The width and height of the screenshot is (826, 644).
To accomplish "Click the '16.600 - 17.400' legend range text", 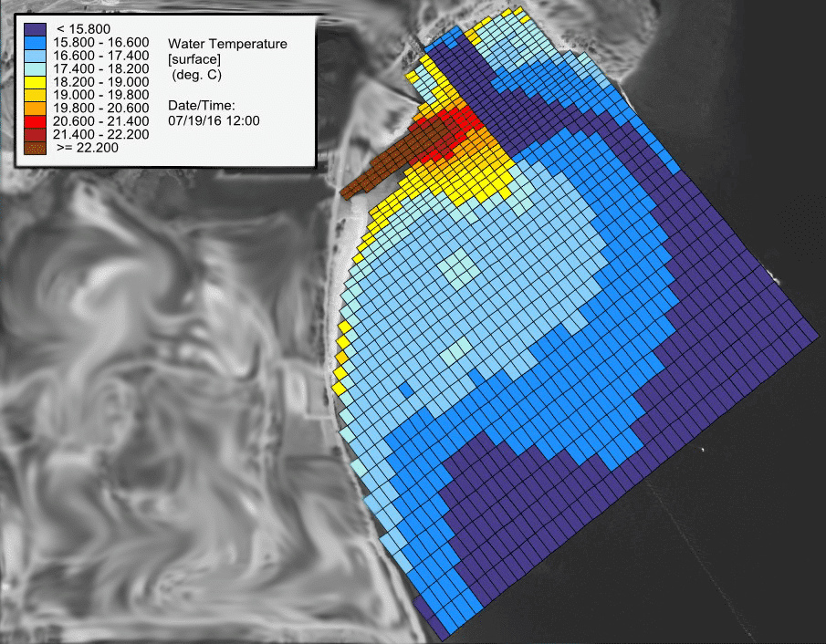I will (x=100, y=56).
